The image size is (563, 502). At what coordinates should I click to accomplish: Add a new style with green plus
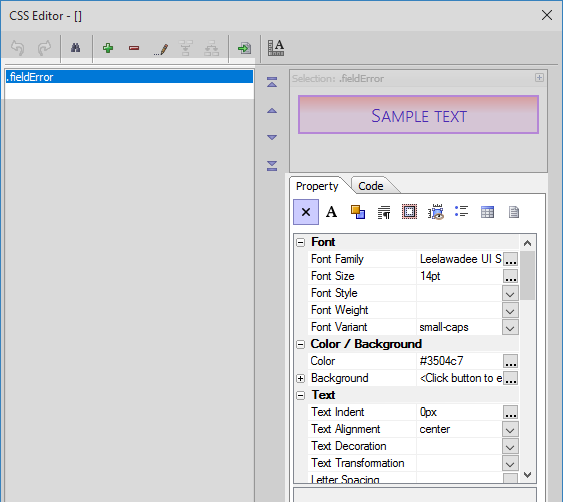(x=108, y=48)
